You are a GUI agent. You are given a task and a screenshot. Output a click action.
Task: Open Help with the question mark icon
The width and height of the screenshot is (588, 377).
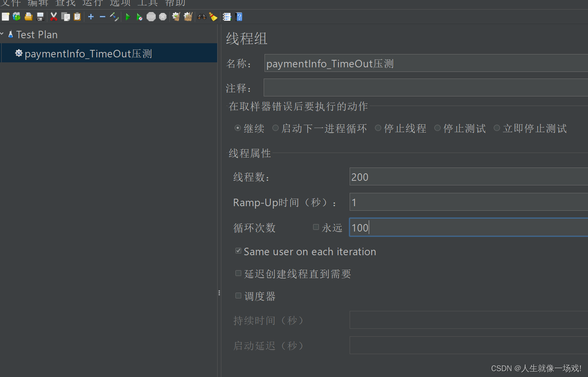click(x=239, y=17)
